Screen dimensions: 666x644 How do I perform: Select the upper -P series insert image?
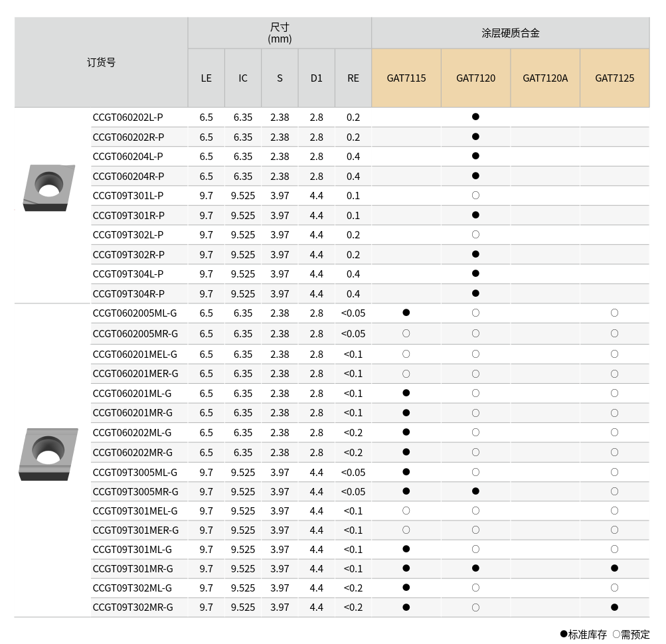(x=45, y=187)
